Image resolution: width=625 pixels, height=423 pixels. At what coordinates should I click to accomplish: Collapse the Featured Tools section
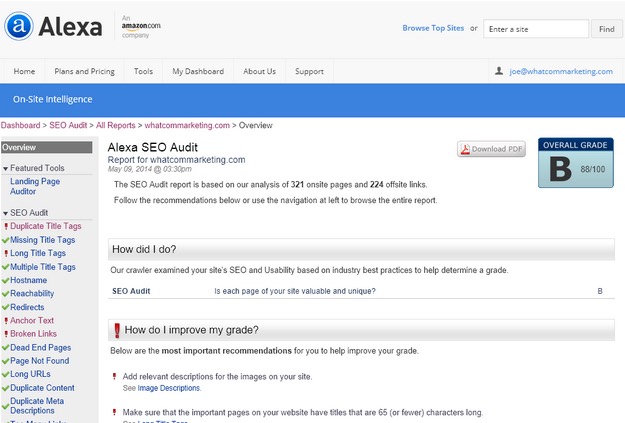tap(6, 169)
